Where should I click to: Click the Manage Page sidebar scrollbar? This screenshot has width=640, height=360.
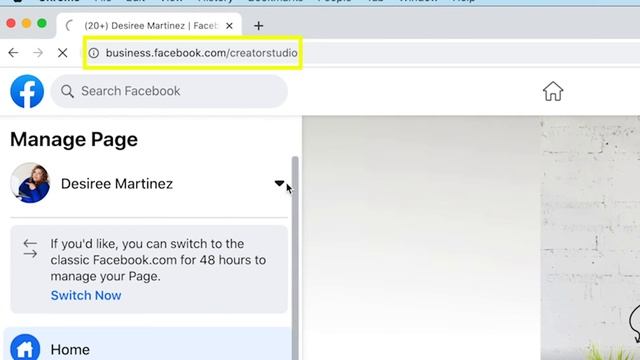click(295, 258)
